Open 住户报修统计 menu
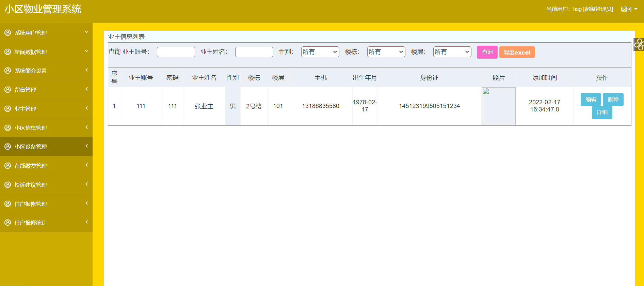The width and height of the screenshot is (644, 286). pyautogui.click(x=46, y=223)
